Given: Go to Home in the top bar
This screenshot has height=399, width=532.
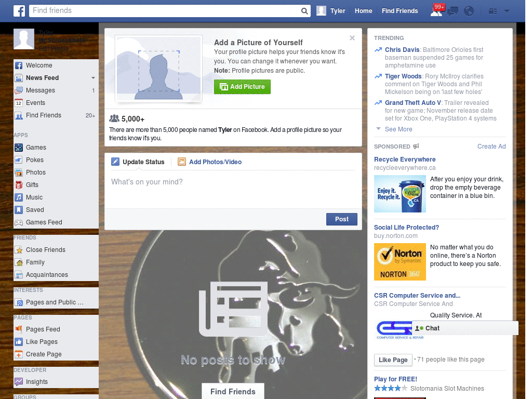Looking at the screenshot, I should tap(363, 11).
